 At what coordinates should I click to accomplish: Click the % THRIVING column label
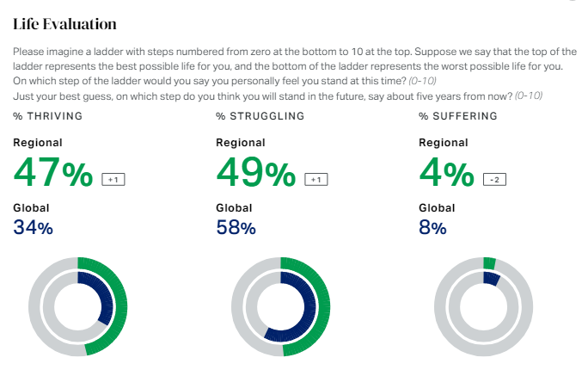coord(49,115)
